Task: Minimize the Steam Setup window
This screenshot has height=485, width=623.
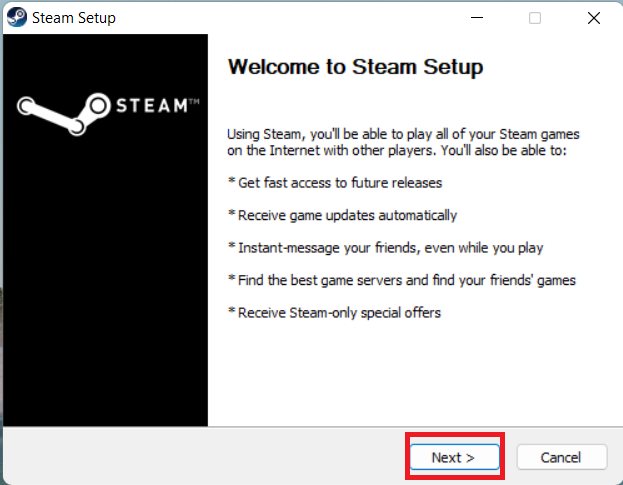Action: [478, 18]
